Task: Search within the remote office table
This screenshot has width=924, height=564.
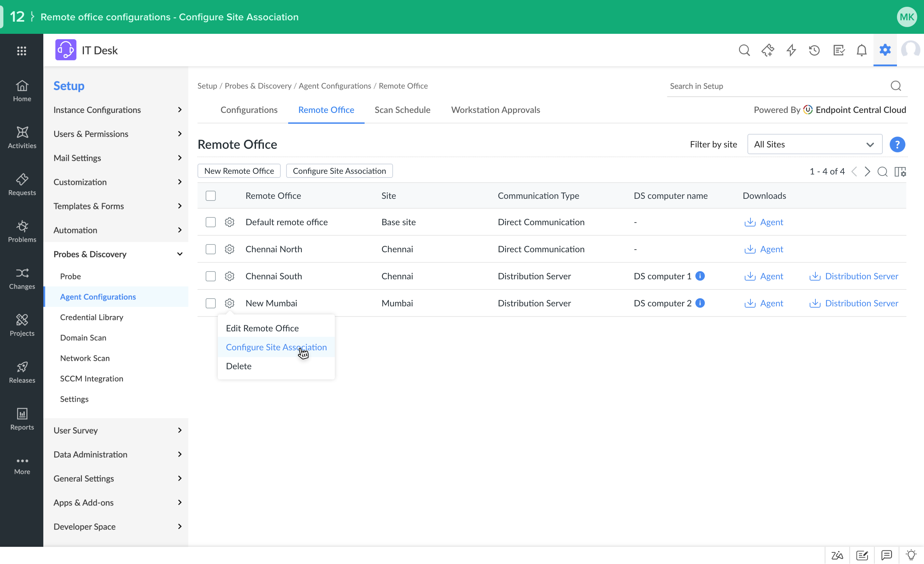Action: coord(882,172)
